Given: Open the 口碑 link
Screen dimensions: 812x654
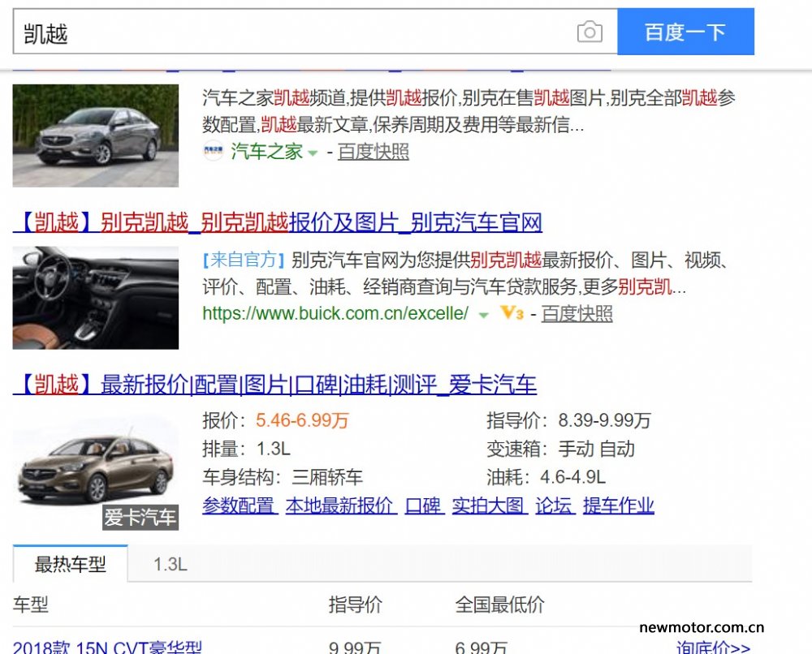Looking at the screenshot, I should coord(425,505).
